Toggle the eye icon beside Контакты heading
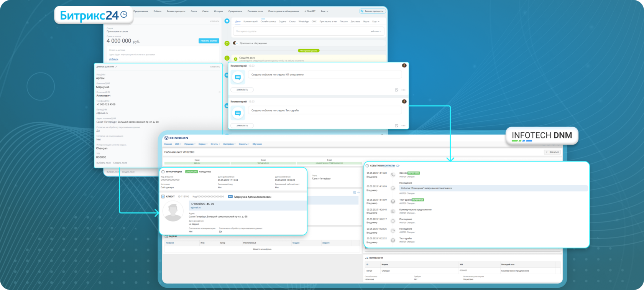This screenshot has width=644, height=290. coord(398,166)
